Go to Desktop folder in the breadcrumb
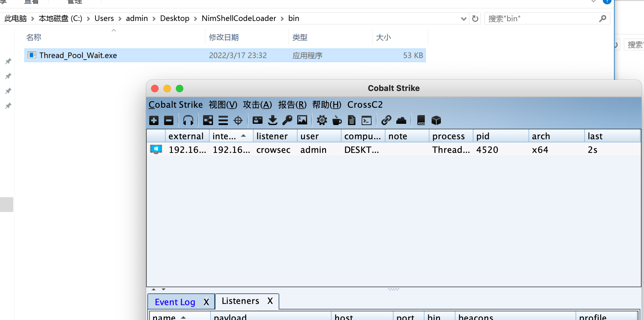This screenshot has height=320, width=644. point(175,19)
